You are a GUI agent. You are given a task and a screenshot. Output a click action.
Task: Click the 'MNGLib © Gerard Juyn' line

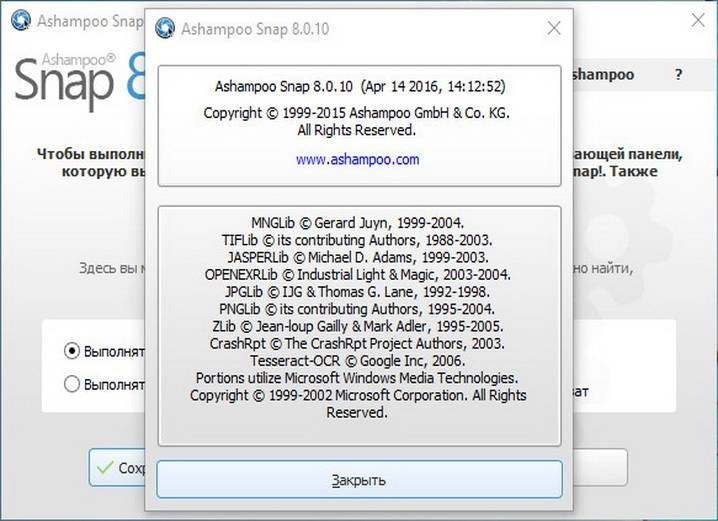coord(358,223)
